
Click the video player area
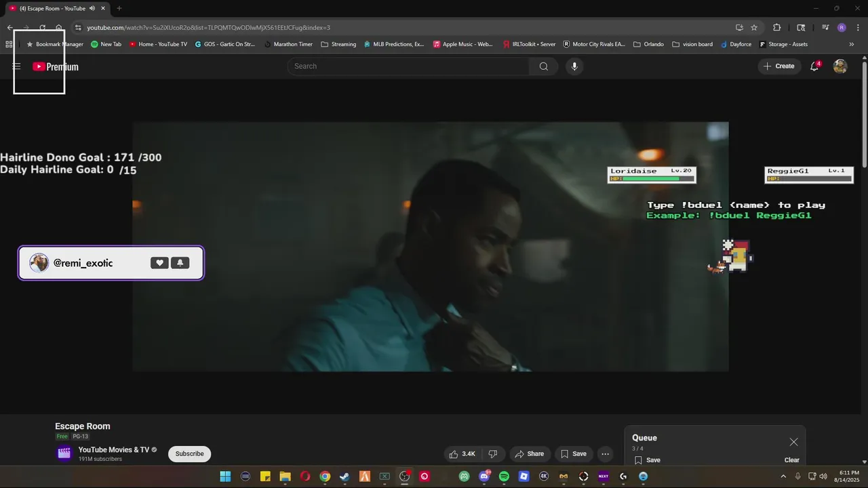click(431, 247)
